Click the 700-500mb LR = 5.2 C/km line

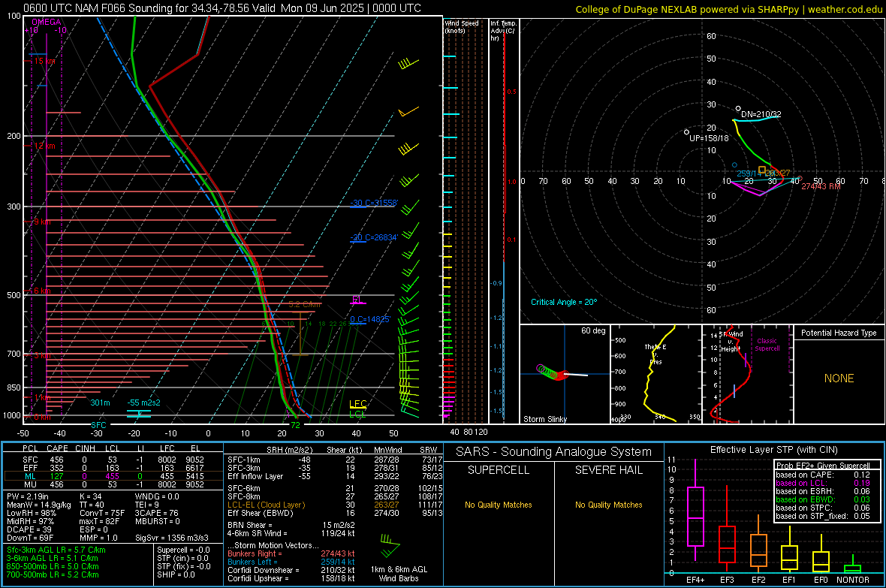click(53, 574)
